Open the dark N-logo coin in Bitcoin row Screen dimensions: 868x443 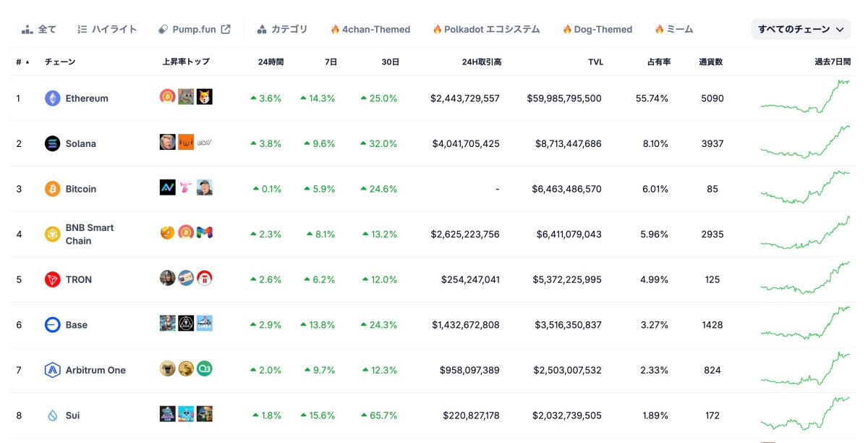click(167, 187)
